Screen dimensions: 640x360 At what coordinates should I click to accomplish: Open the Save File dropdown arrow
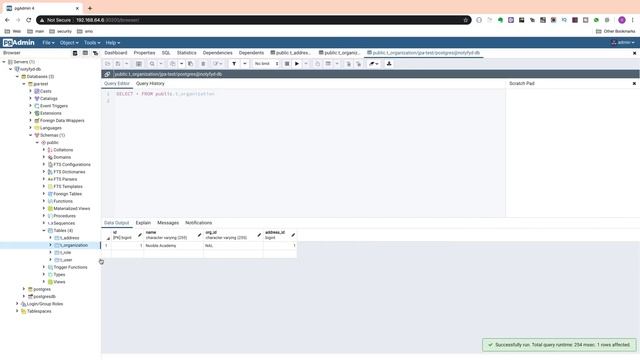pos(127,64)
